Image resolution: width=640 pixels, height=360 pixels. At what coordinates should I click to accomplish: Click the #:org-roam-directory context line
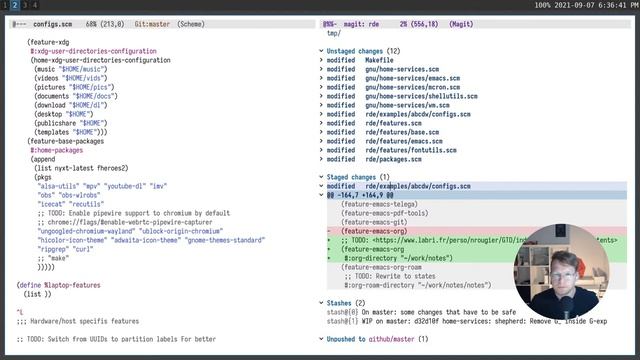(x=418, y=285)
